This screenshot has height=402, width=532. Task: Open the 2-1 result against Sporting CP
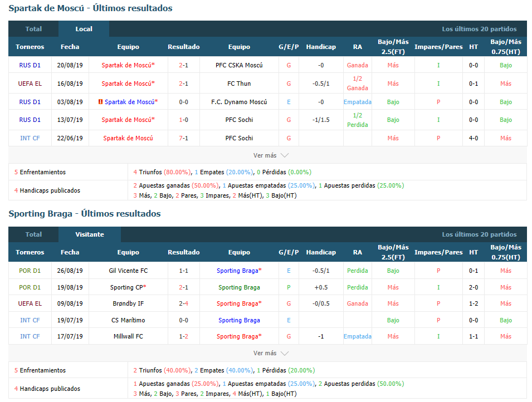183,287
